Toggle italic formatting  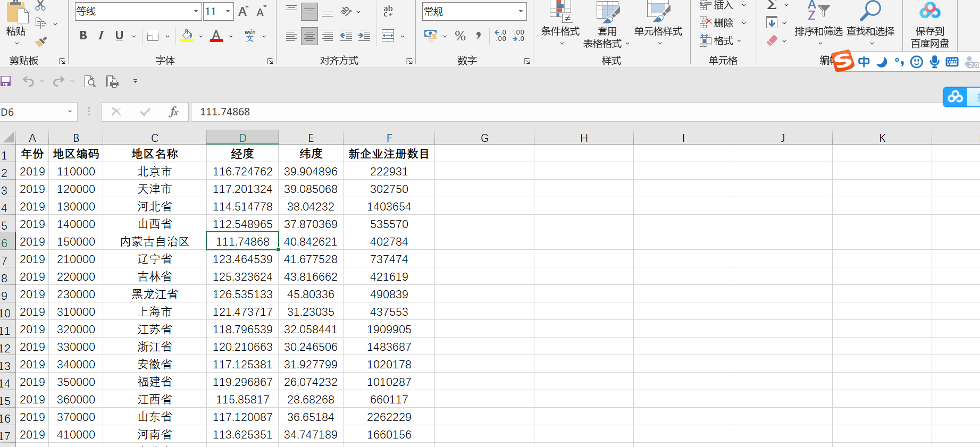tap(101, 36)
